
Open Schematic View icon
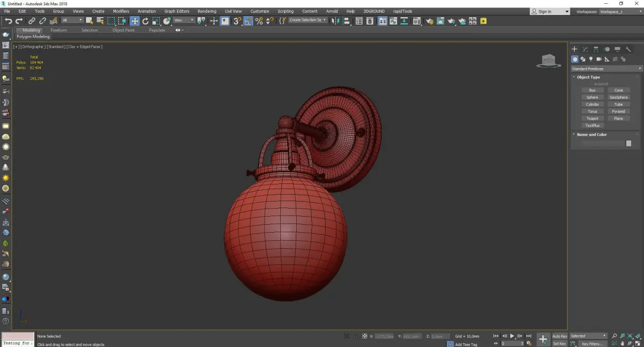404,21
